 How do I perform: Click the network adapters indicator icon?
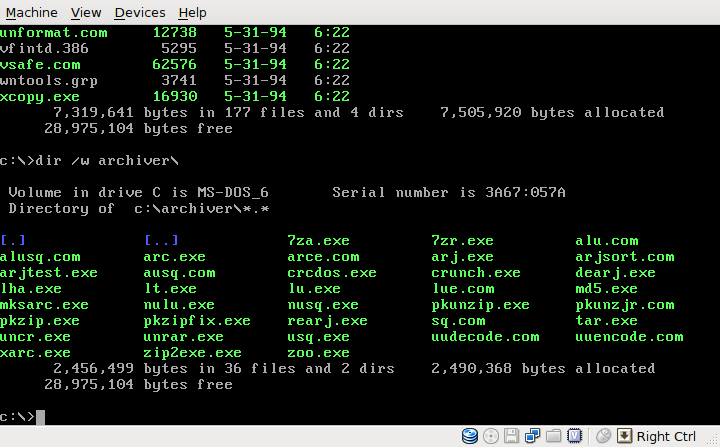(532, 436)
